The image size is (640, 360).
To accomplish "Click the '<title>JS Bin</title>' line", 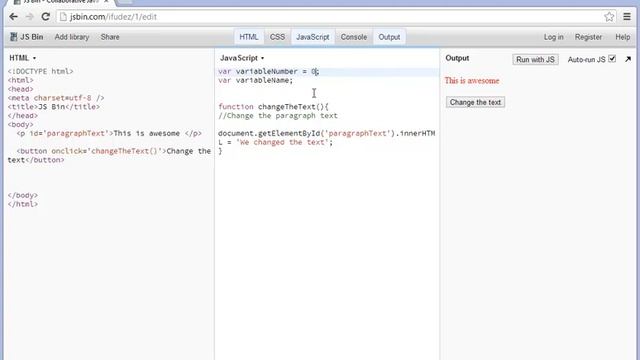I will point(53,107).
